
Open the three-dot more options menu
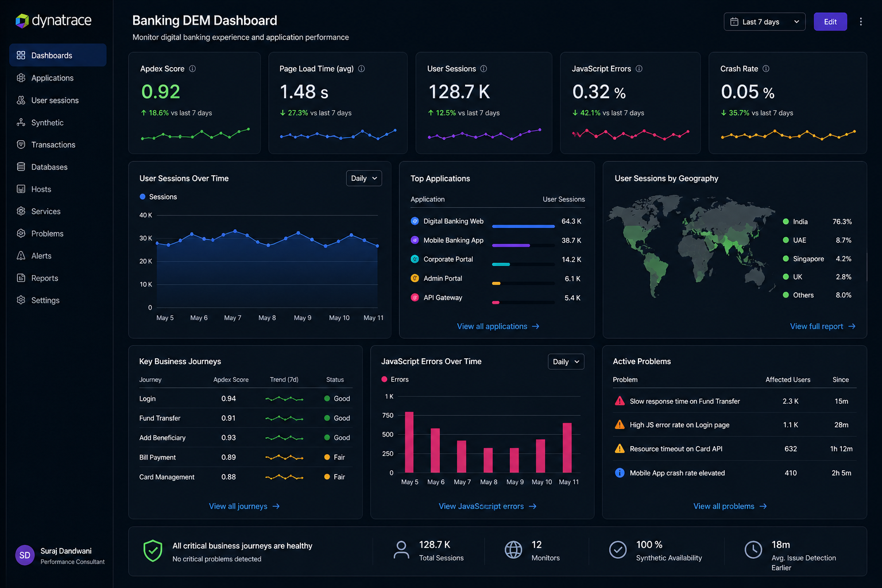[861, 22]
